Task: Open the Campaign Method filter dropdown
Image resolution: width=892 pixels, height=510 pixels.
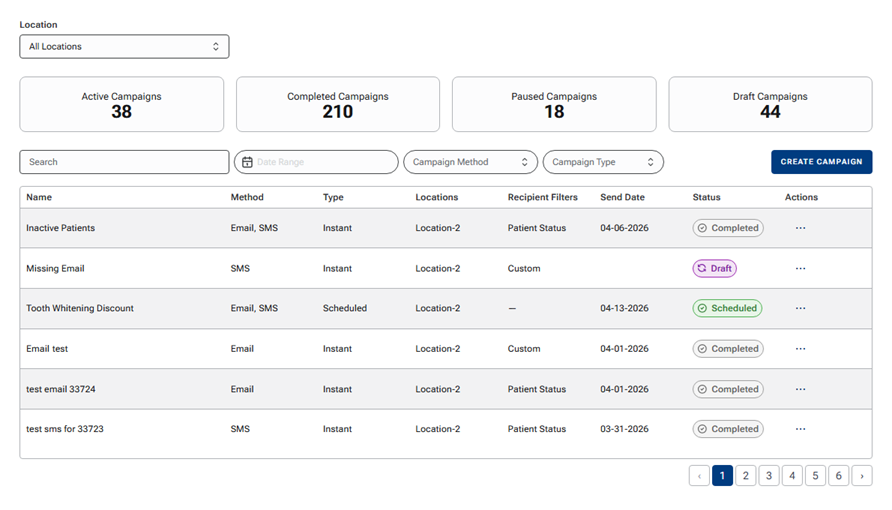Action: (x=470, y=162)
